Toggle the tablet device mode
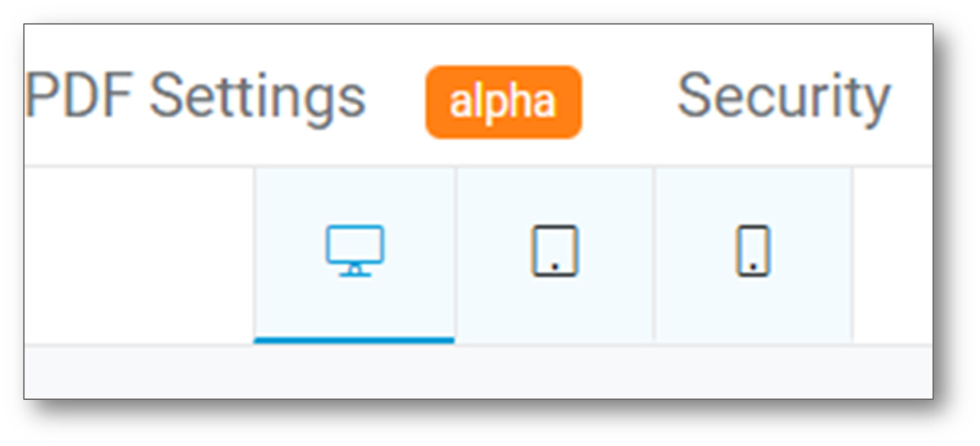This screenshot has height=446, width=980. [554, 255]
